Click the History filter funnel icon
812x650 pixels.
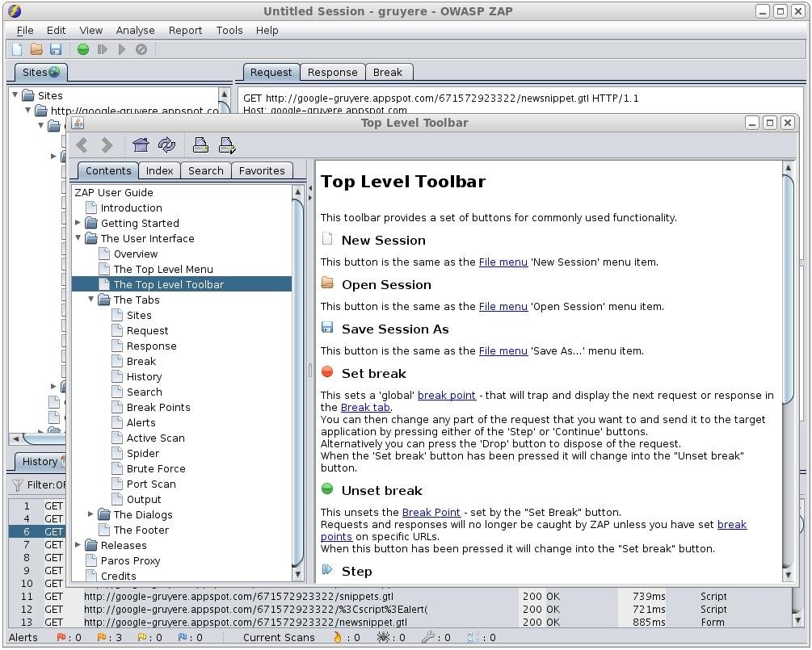(18, 485)
